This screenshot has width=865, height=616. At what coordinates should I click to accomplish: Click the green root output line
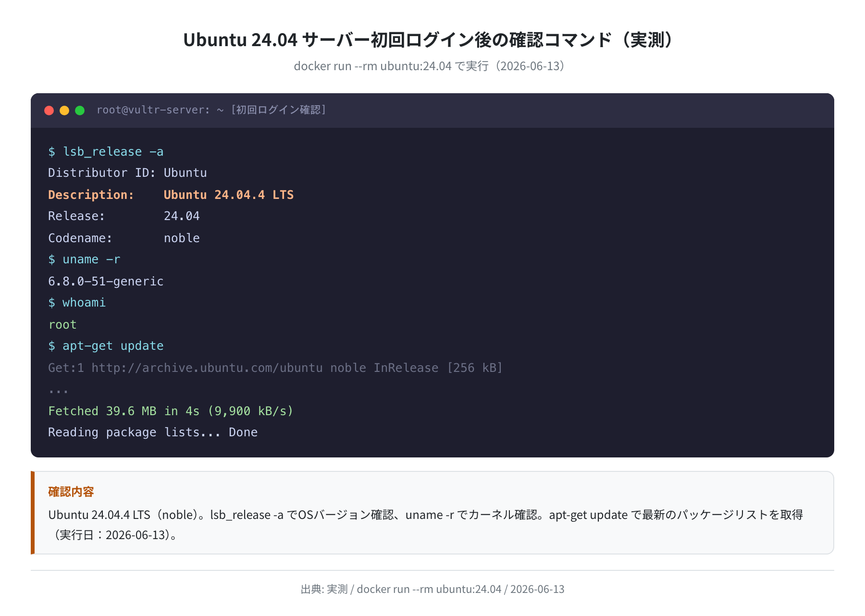[x=62, y=325]
